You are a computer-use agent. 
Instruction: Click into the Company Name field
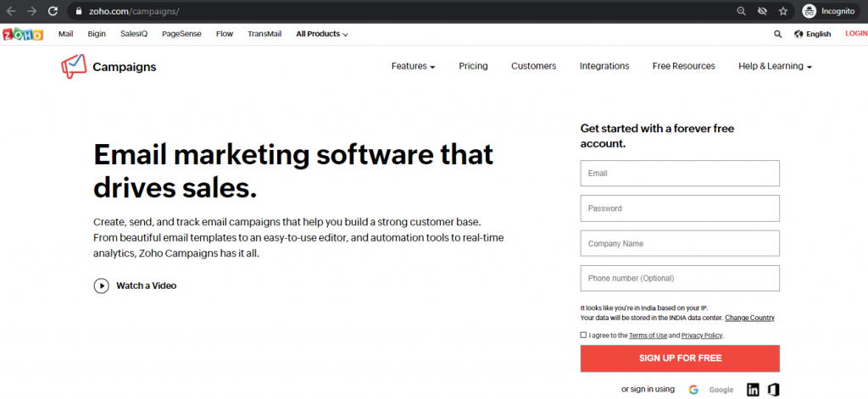pos(680,243)
